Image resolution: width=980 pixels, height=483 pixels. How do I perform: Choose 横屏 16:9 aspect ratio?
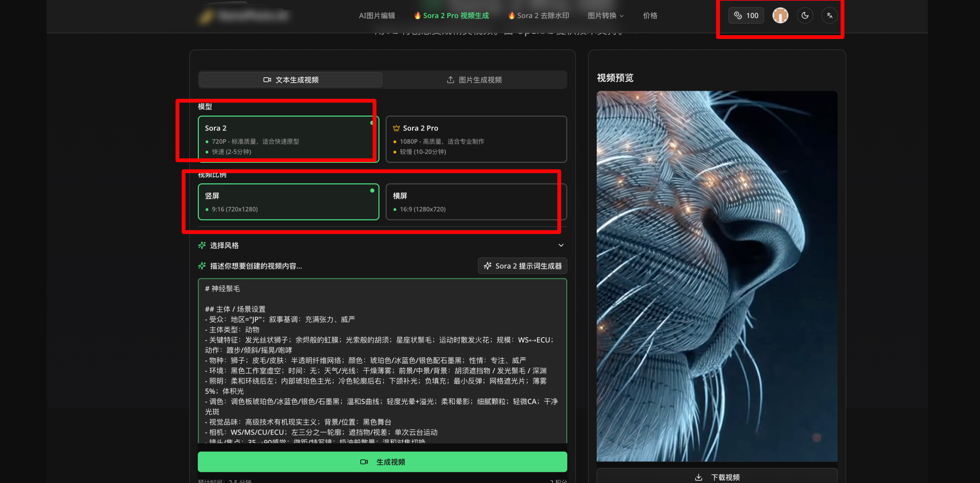click(476, 202)
